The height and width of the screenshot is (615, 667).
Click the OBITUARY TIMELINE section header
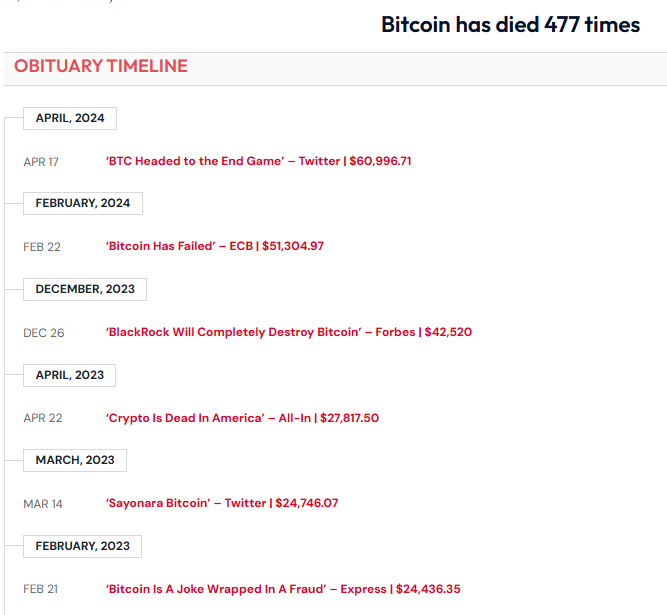pyautogui.click(x=101, y=66)
